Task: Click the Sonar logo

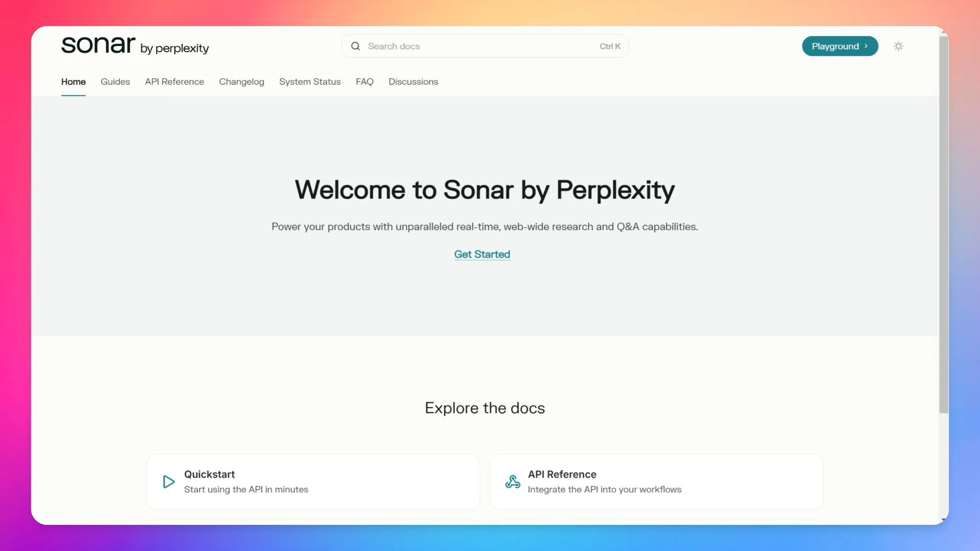Action: [98, 45]
